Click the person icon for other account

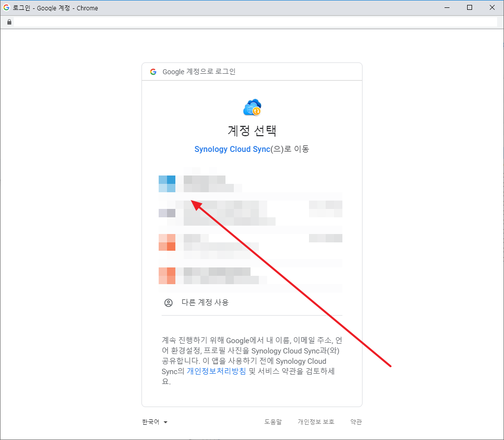[168, 303]
